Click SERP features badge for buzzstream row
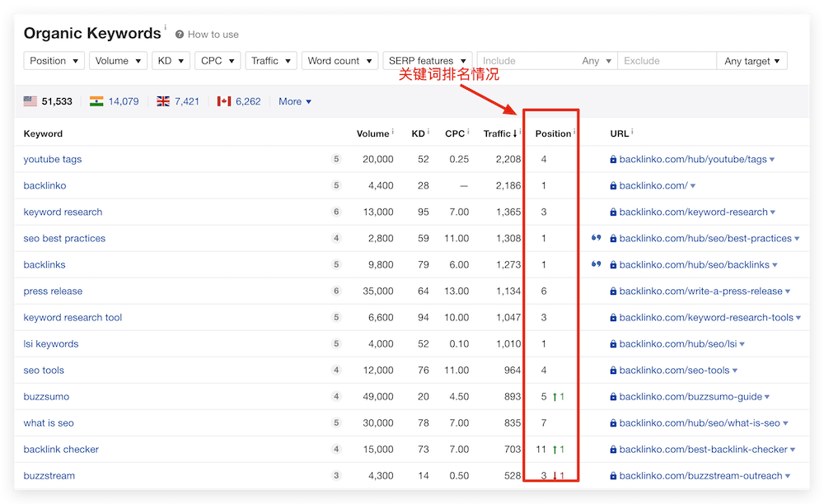Screen dimensions: 824x504 pos(335,475)
